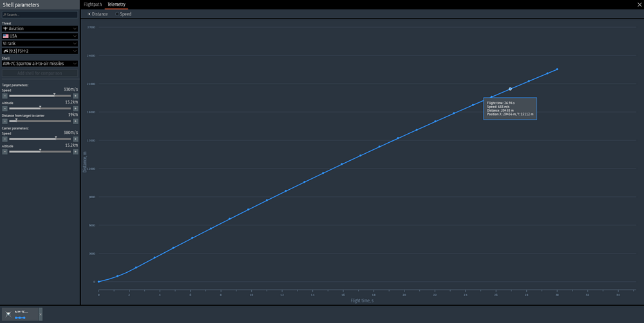Decrease carrier speed with its minus button
644x323 pixels.
tap(5, 139)
